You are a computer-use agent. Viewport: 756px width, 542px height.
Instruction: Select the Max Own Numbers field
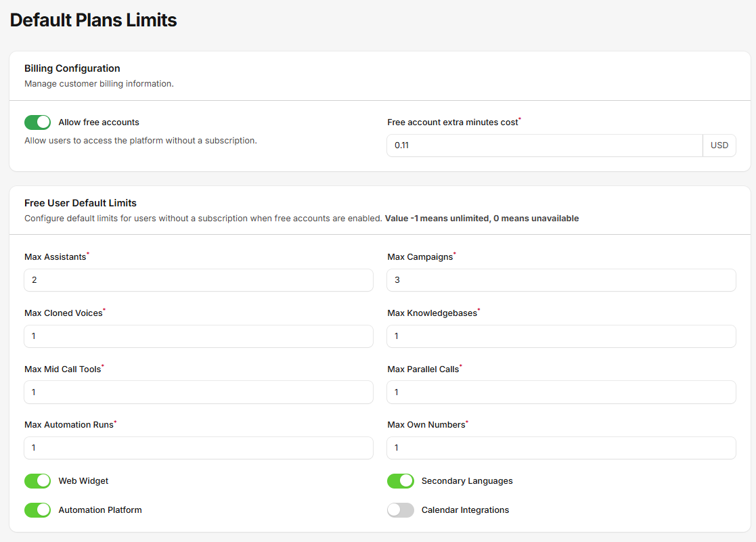pos(561,447)
